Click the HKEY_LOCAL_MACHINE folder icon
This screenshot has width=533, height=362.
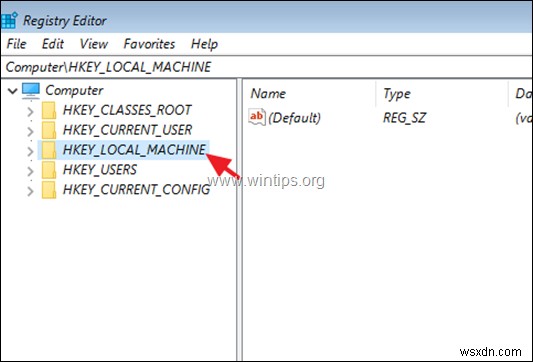49,150
